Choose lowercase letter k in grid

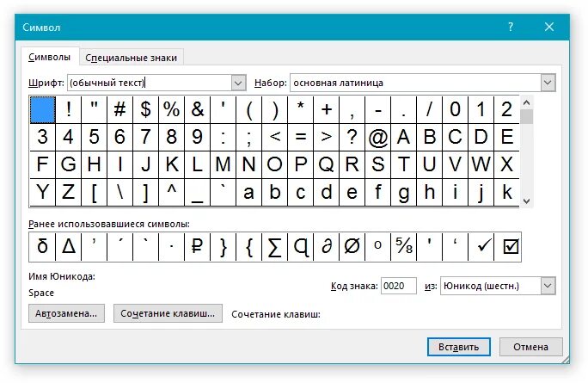point(507,192)
